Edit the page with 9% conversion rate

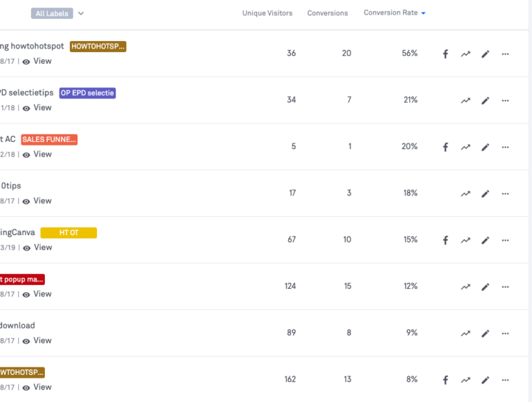[485, 333]
